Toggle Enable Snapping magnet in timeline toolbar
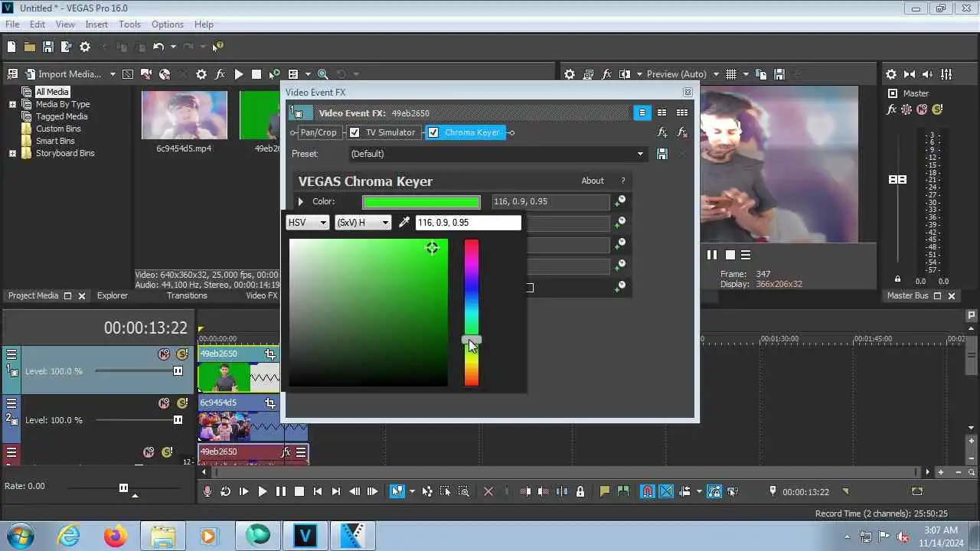 pyautogui.click(x=648, y=491)
